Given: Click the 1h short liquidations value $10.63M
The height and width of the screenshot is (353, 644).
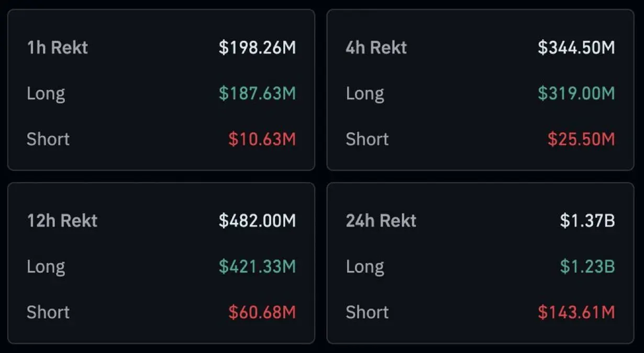Looking at the screenshot, I should click(262, 139).
